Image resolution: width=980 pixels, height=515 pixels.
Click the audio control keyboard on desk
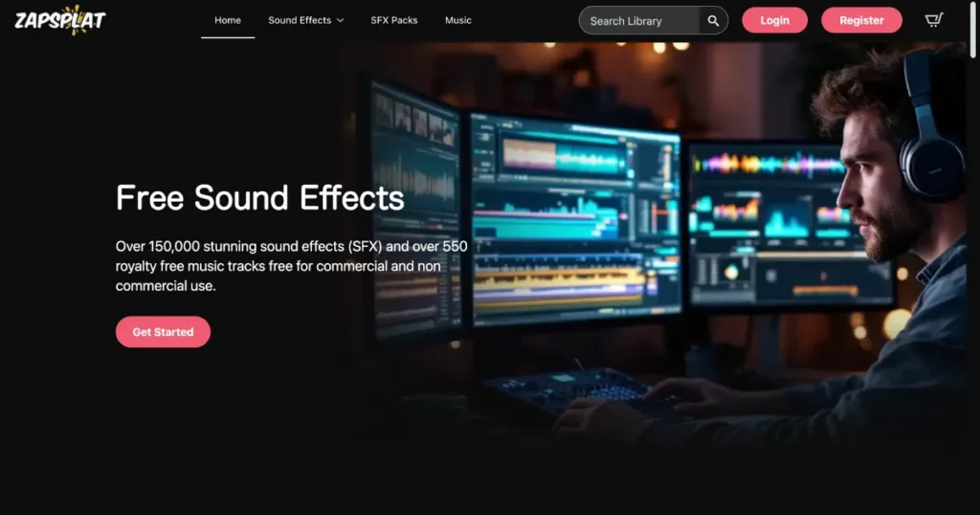[574, 388]
